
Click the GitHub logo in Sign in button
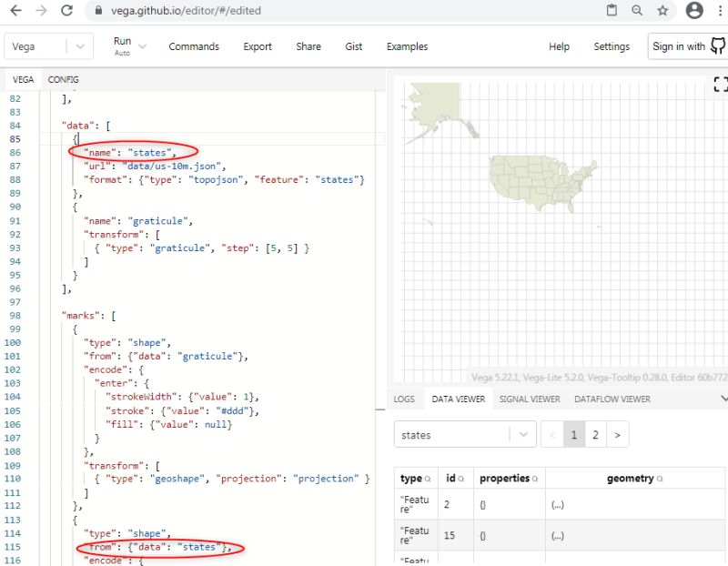click(x=717, y=46)
